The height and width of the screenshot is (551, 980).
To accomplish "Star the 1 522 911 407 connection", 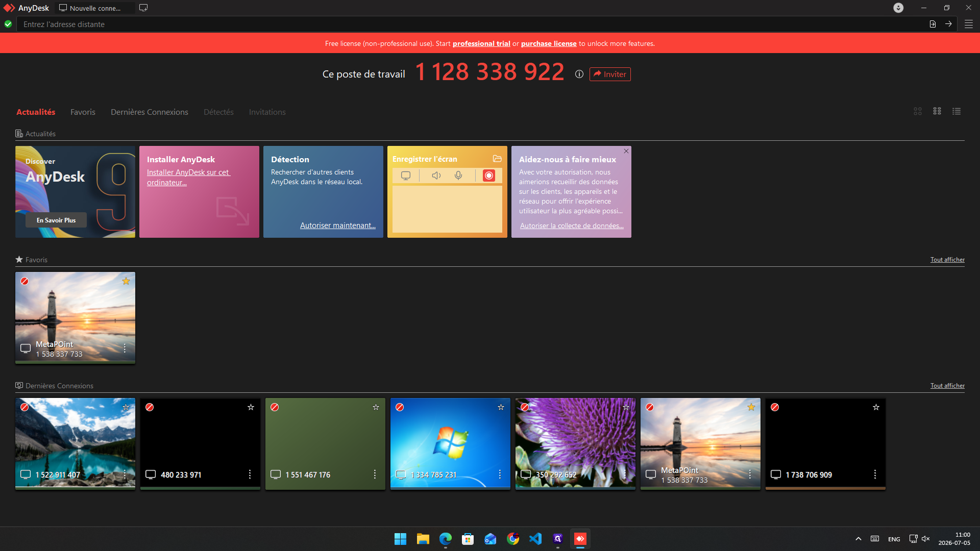I will tap(126, 407).
